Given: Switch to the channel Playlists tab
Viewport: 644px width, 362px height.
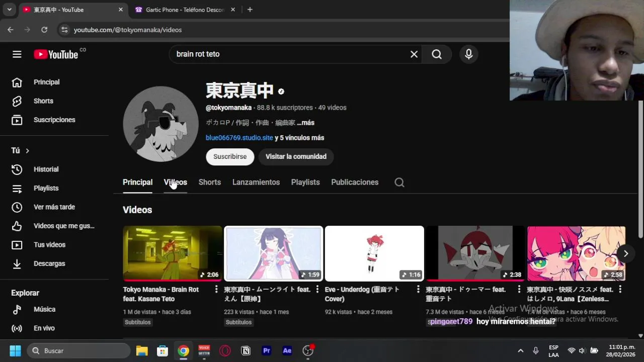Looking at the screenshot, I should coord(305,183).
